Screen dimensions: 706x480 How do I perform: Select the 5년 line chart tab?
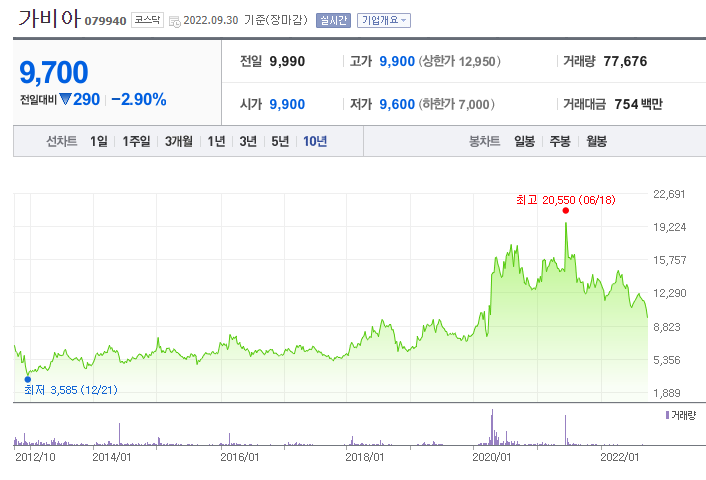tap(280, 141)
